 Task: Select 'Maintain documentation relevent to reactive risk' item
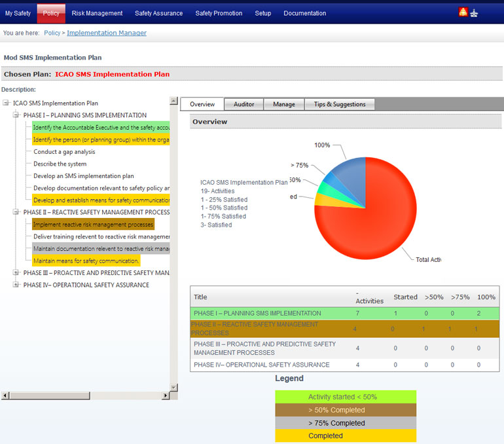click(101, 249)
